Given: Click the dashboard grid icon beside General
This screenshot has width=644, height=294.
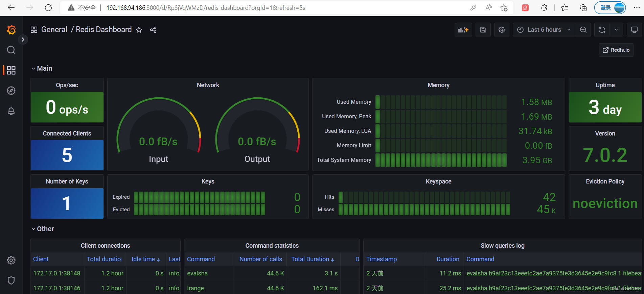Looking at the screenshot, I should (x=34, y=30).
